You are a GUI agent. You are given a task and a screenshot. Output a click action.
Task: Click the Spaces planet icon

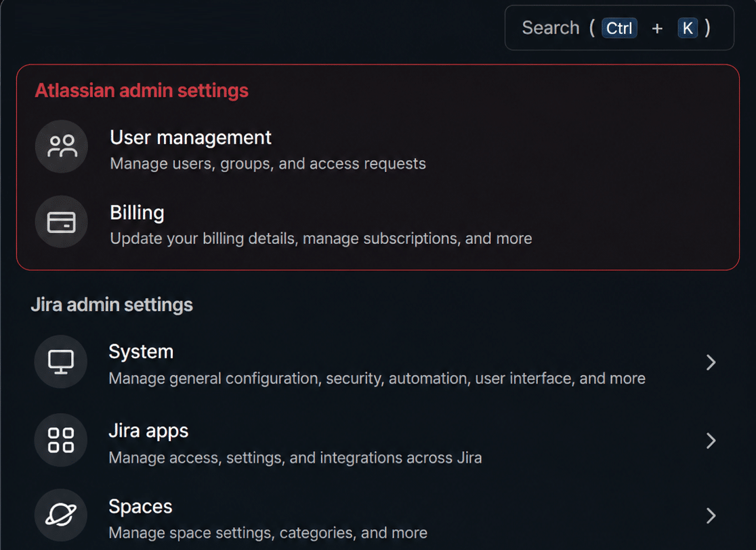(61, 515)
